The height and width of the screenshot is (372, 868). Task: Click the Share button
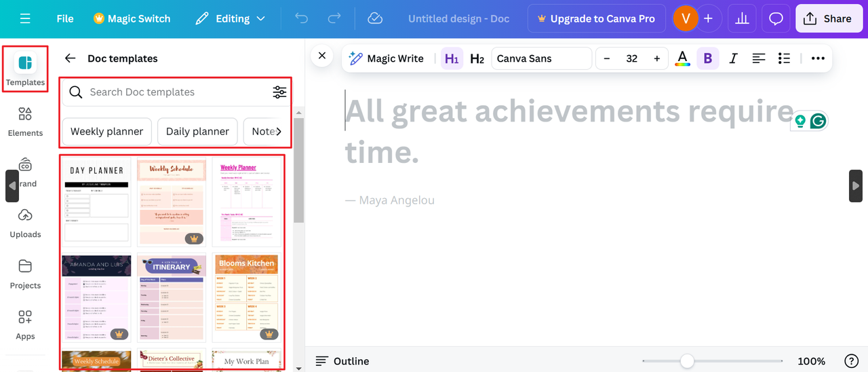[828, 19]
